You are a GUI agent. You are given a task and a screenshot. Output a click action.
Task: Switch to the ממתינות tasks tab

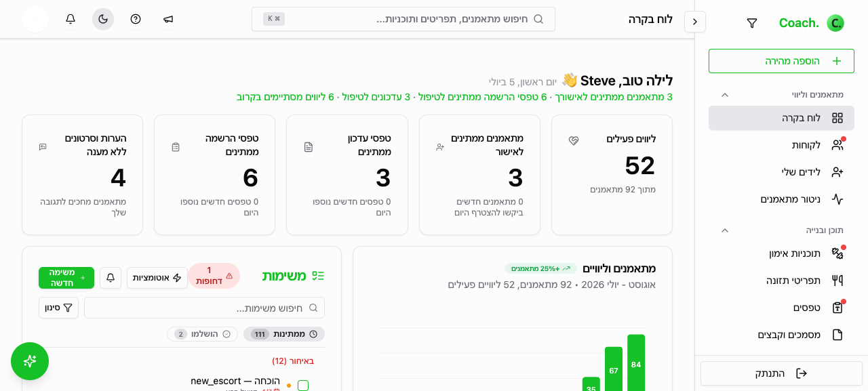pos(284,334)
